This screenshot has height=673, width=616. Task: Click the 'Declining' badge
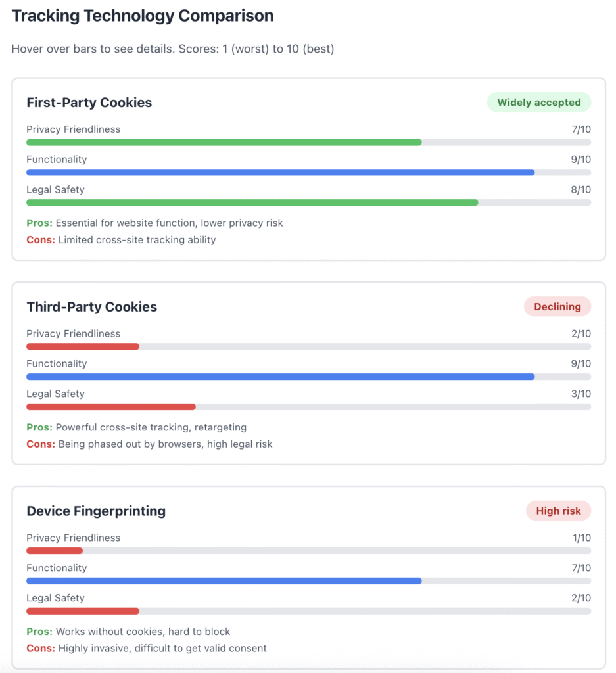pos(557,306)
